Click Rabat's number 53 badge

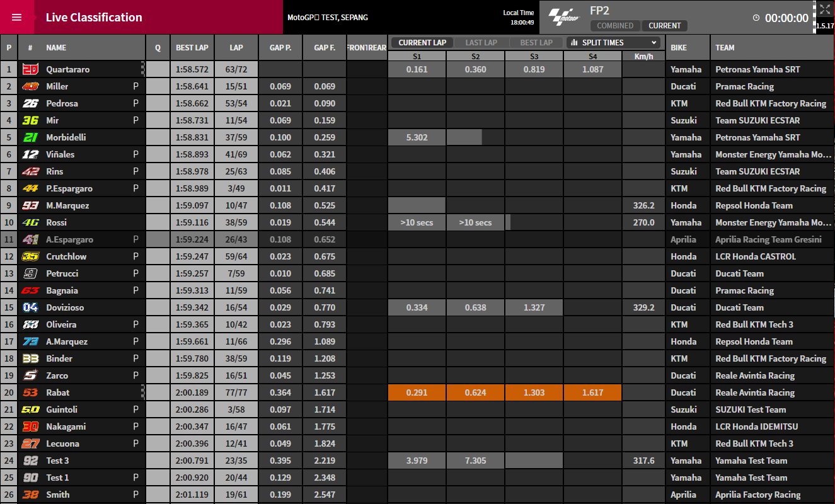coord(30,392)
